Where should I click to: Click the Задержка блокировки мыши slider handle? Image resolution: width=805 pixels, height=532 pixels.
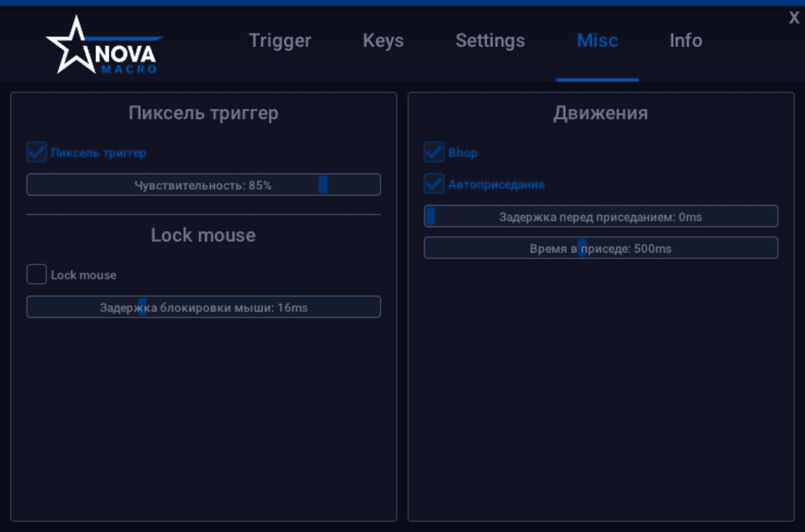(x=142, y=307)
